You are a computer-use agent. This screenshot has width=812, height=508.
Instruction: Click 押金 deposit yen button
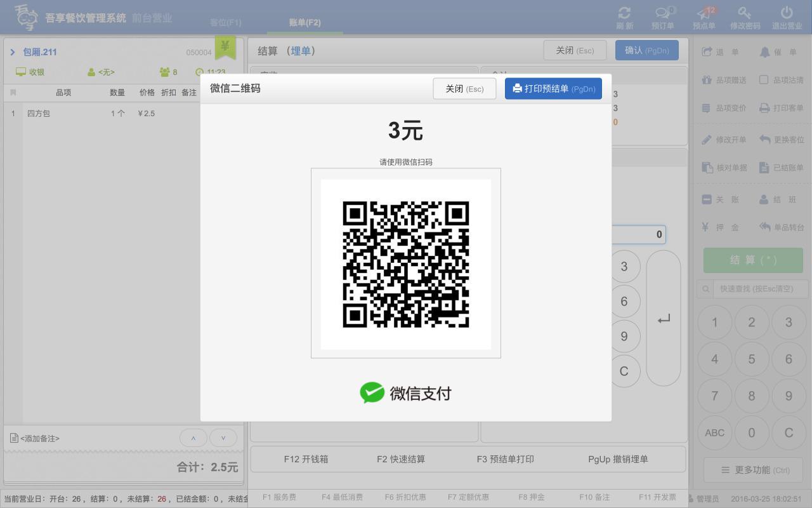720,227
